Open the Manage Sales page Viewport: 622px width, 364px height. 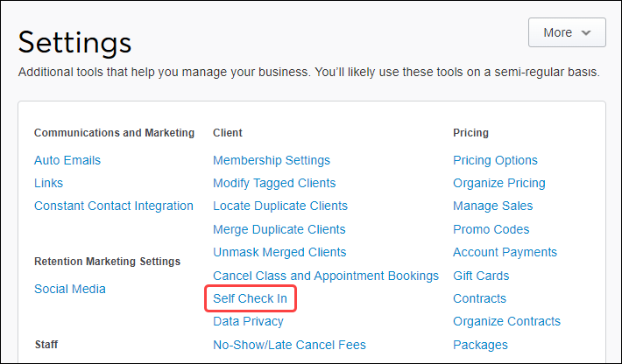pyautogui.click(x=493, y=206)
